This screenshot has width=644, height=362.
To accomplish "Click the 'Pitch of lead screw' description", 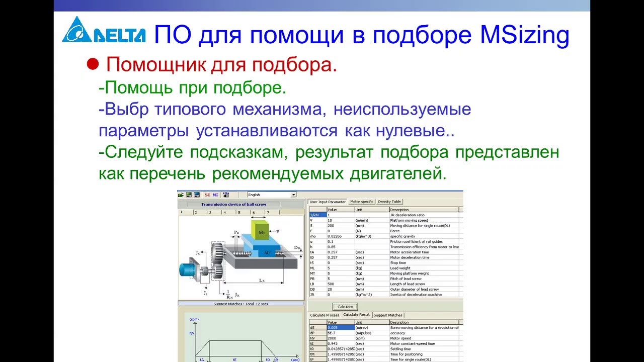I will [424, 279].
